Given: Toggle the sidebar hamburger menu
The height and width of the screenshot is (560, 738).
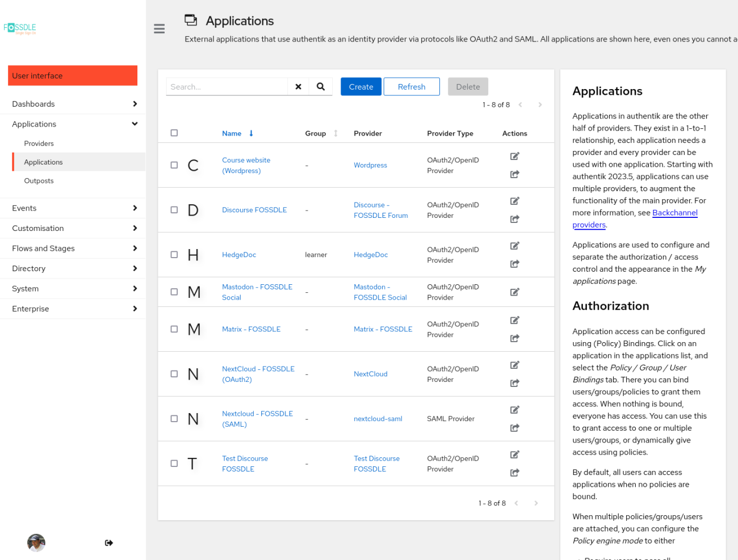Looking at the screenshot, I should pyautogui.click(x=160, y=28).
